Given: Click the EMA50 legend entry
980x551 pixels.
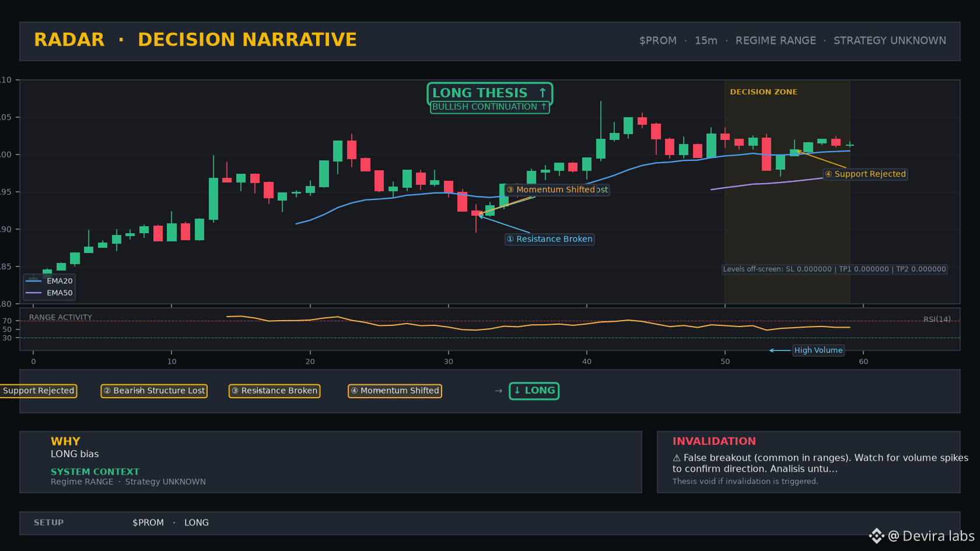Looking at the screenshot, I should click(49, 293).
